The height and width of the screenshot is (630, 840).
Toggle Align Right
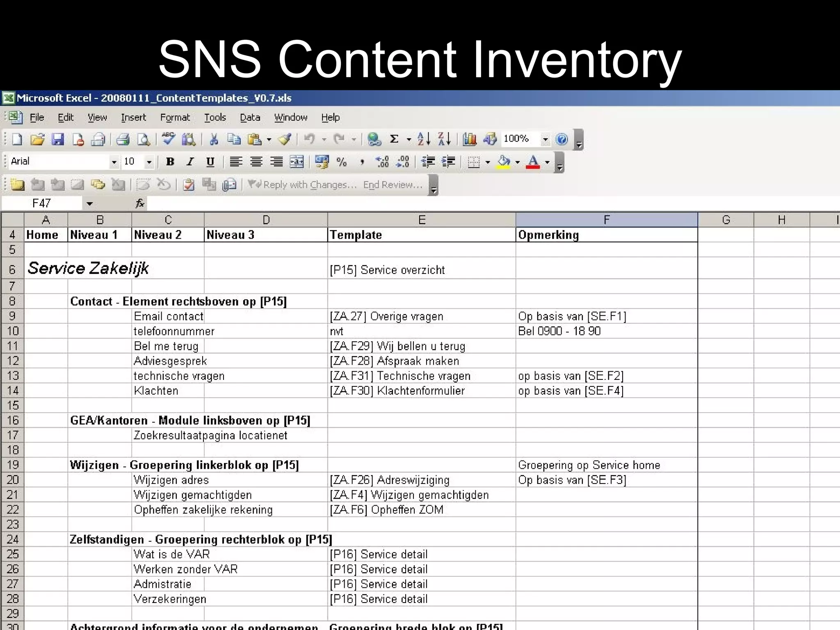(x=277, y=162)
